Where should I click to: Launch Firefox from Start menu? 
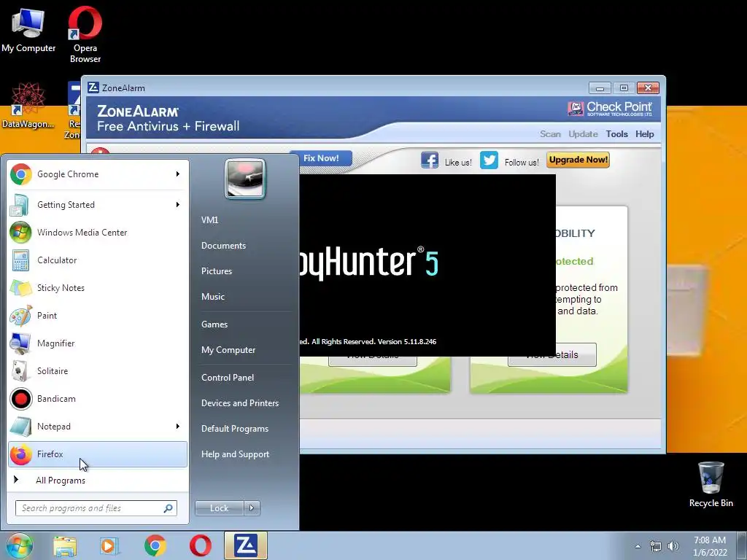97,454
